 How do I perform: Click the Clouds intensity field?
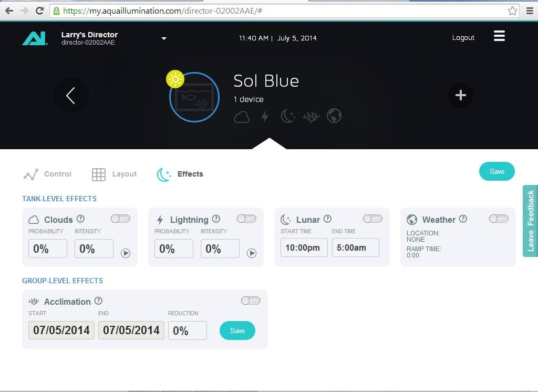[x=94, y=249]
